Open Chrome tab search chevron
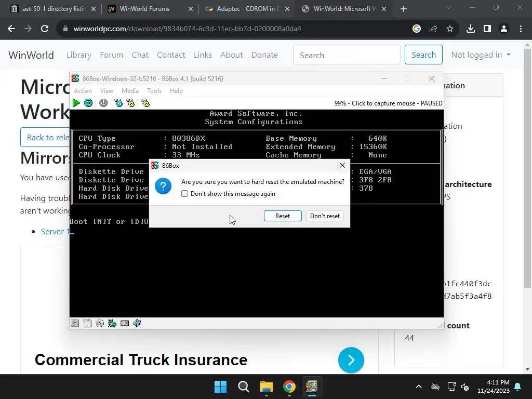532x399 pixels. coord(448,7)
